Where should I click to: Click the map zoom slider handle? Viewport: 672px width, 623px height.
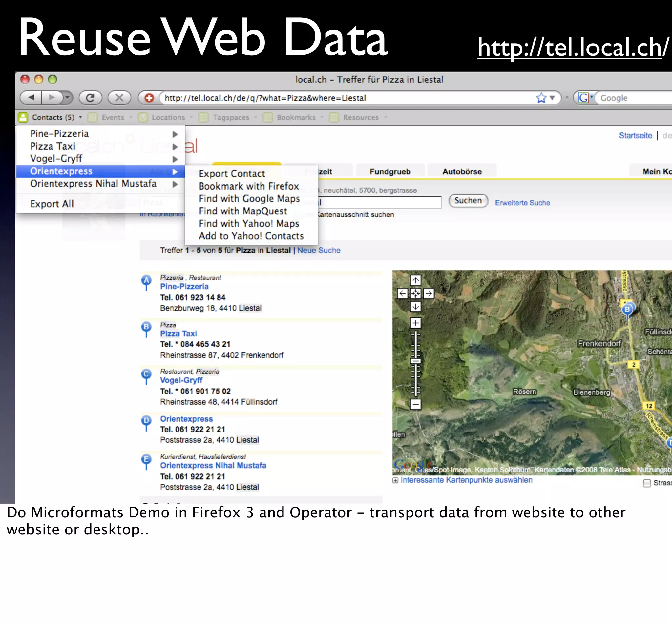[415, 361]
